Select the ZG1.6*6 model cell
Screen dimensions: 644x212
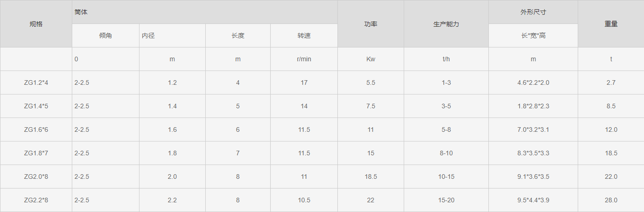tap(36, 130)
